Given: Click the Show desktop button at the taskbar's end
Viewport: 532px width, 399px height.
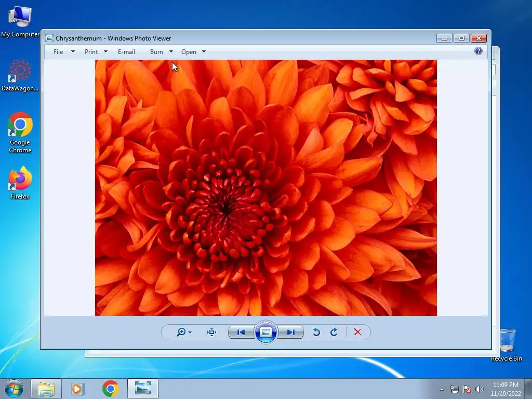Looking at the screenshot, I should pos(528,389).
